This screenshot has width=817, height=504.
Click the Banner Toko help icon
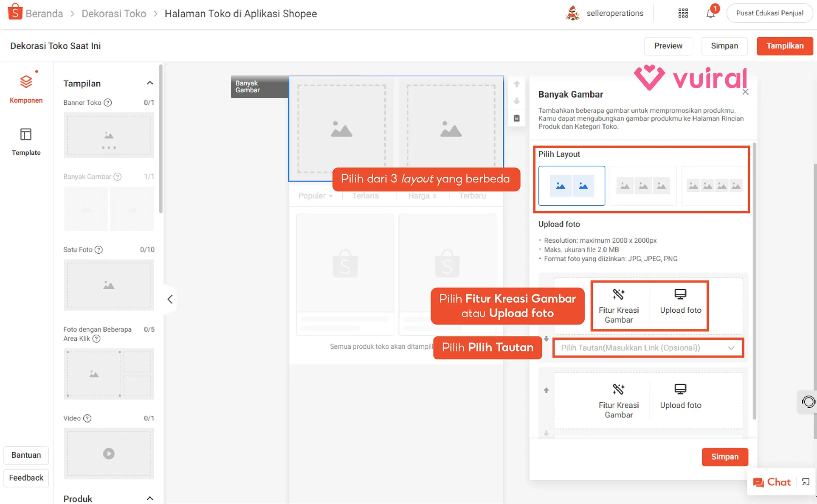[x=108, y=103]
